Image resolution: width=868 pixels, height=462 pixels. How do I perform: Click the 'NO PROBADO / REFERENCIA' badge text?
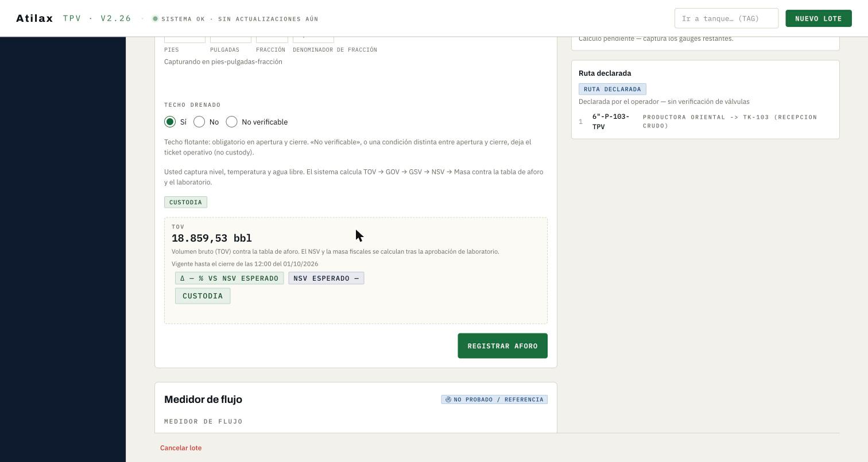[498, 399]
